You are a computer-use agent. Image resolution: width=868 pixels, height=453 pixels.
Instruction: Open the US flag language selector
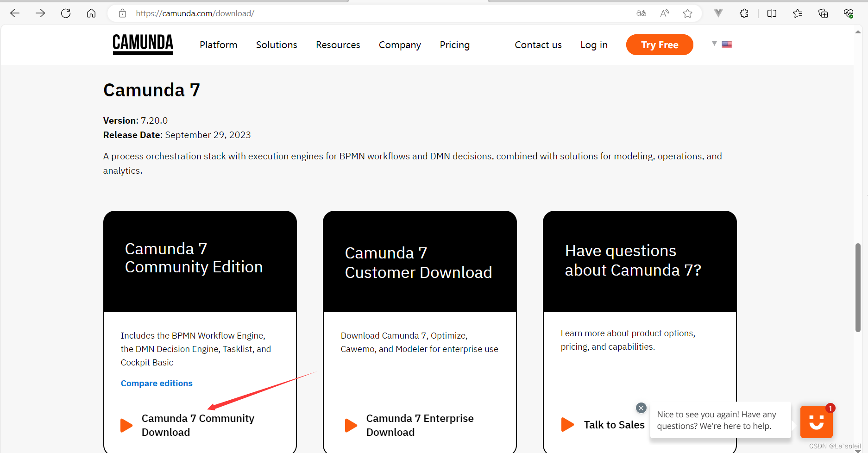[727, 45]
